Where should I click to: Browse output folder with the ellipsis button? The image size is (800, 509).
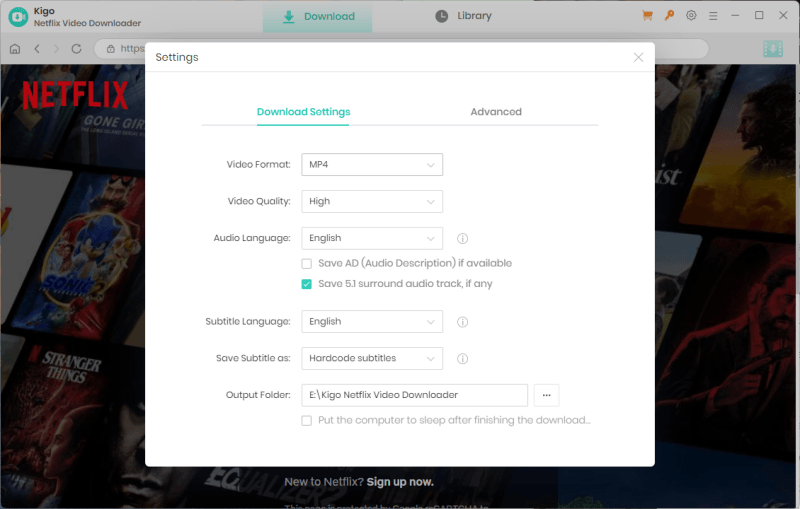546,395
